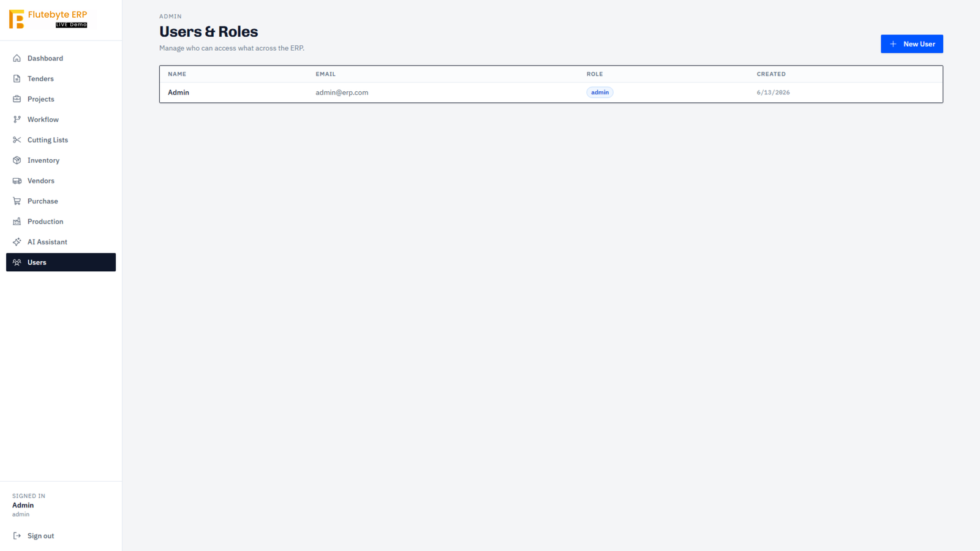Image resolution: width=980 pixels, height=551 pixels.
Task: Launch the AI Assistant page
Action: 61,242
